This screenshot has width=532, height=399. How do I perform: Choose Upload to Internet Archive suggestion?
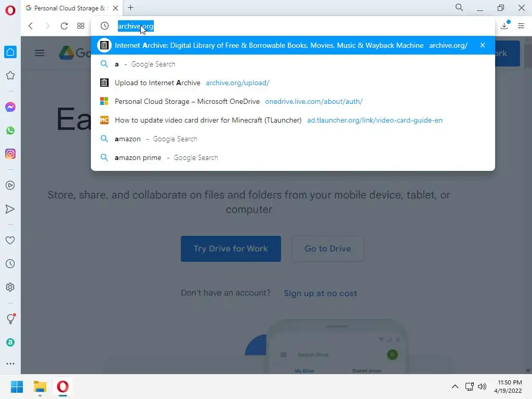pos(293,83)
